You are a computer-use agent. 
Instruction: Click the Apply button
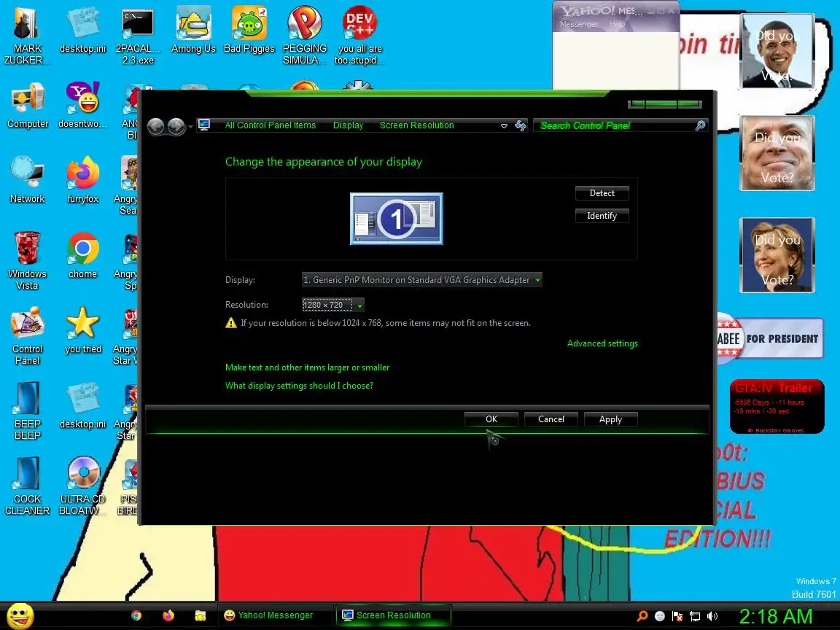(611, 419)
